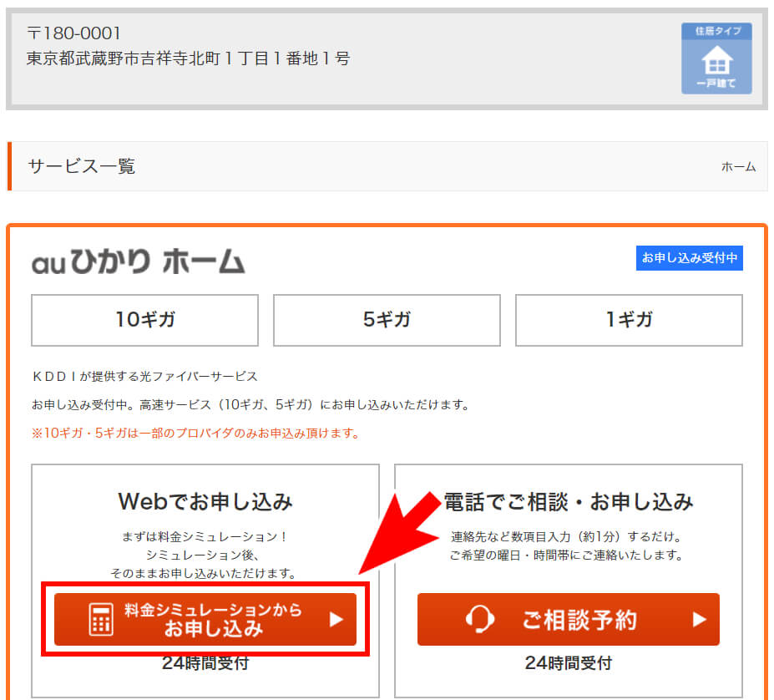Click 料金シミュレーションからお申し込み button
This screenshot has width=774, height=700.
pyautogui.click(x=205, y=619)
